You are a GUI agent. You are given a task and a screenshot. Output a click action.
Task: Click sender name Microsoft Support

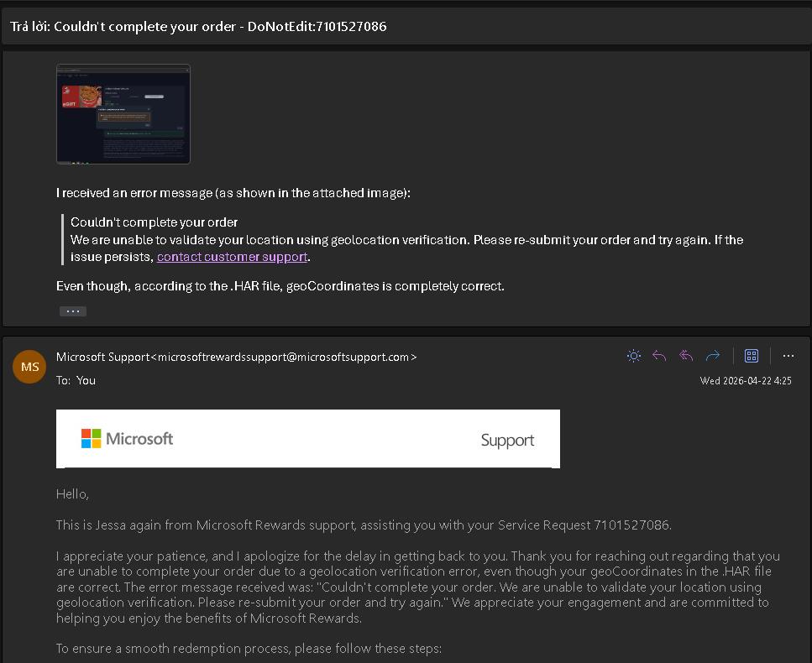point(102,358)
